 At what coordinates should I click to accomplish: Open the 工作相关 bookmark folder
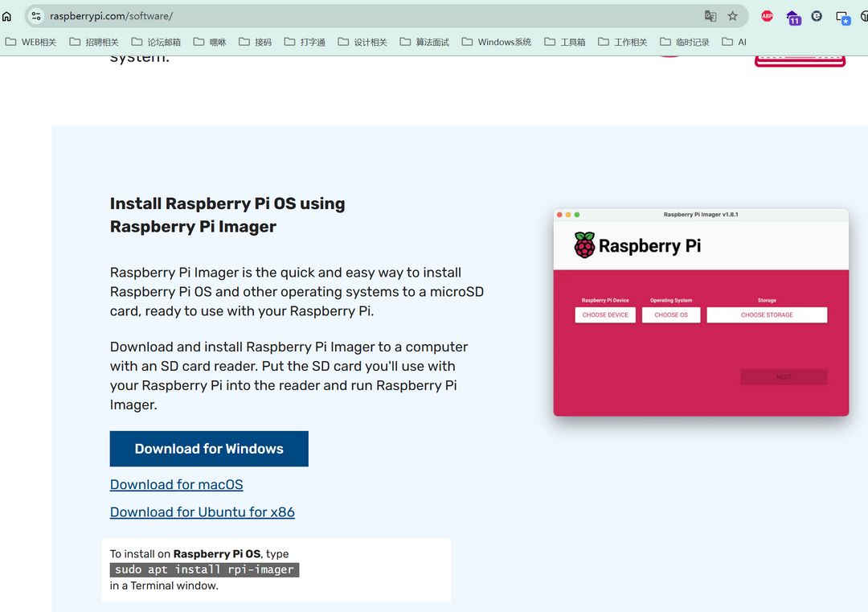click(623, 42)
